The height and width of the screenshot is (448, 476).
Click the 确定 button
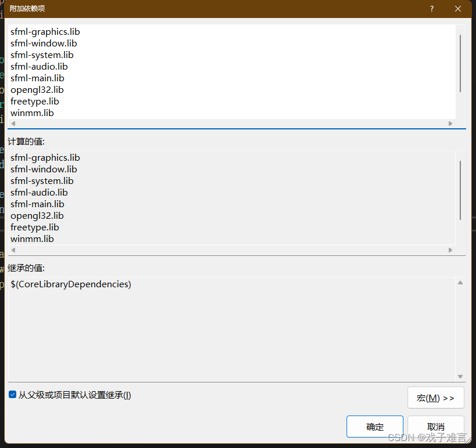(374, 426)
